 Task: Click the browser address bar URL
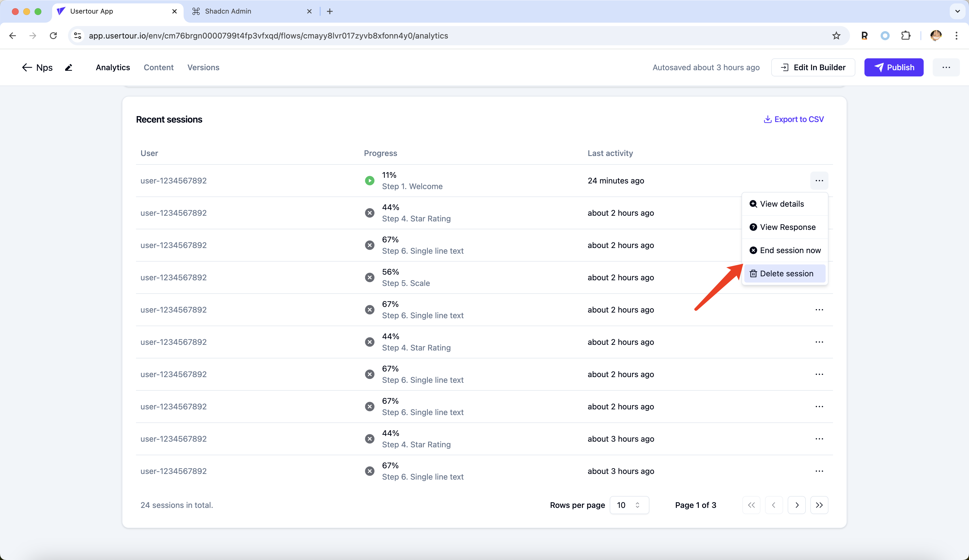pyautogui.click(x=268, y=36)
